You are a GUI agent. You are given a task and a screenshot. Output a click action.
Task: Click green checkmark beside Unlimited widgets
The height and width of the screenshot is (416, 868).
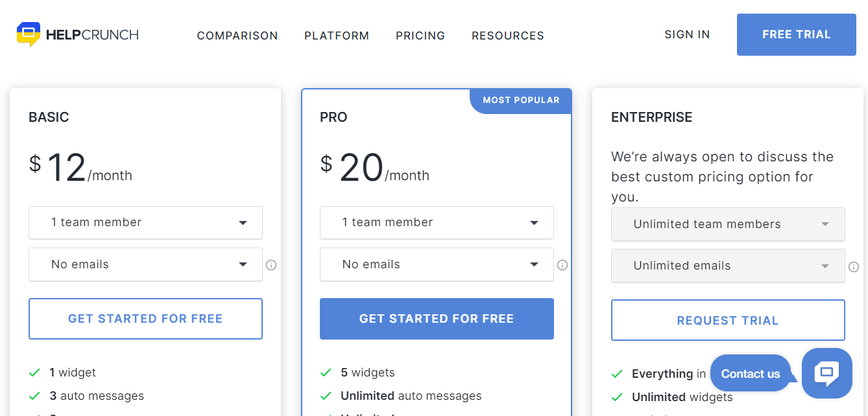tap(618, 397)
